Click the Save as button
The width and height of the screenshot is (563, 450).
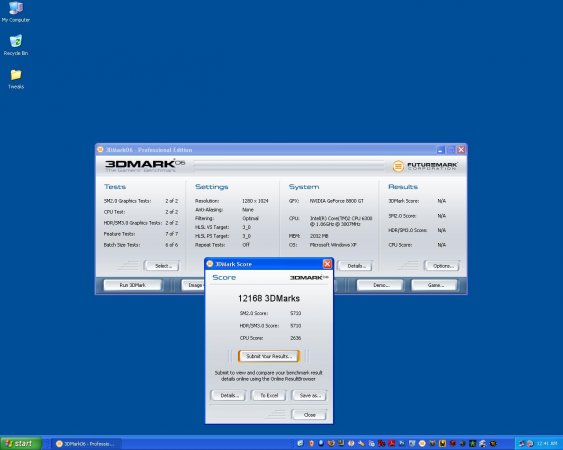click(x=309, y=395)
